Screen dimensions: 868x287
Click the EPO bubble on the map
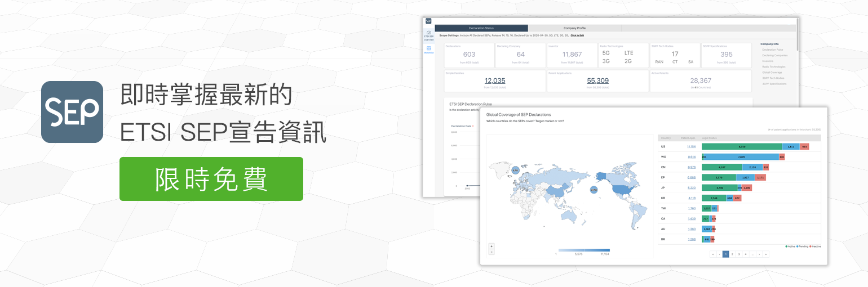515,169
